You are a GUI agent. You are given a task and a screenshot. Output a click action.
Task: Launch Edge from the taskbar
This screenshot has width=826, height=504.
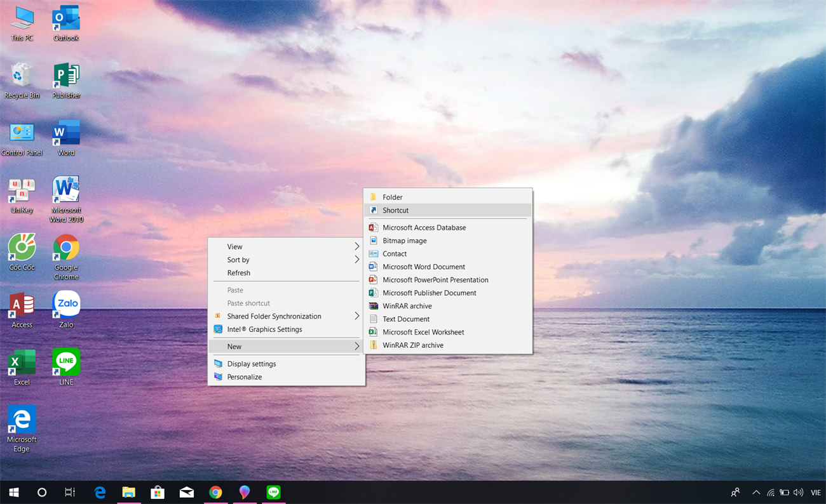(100, 492)
